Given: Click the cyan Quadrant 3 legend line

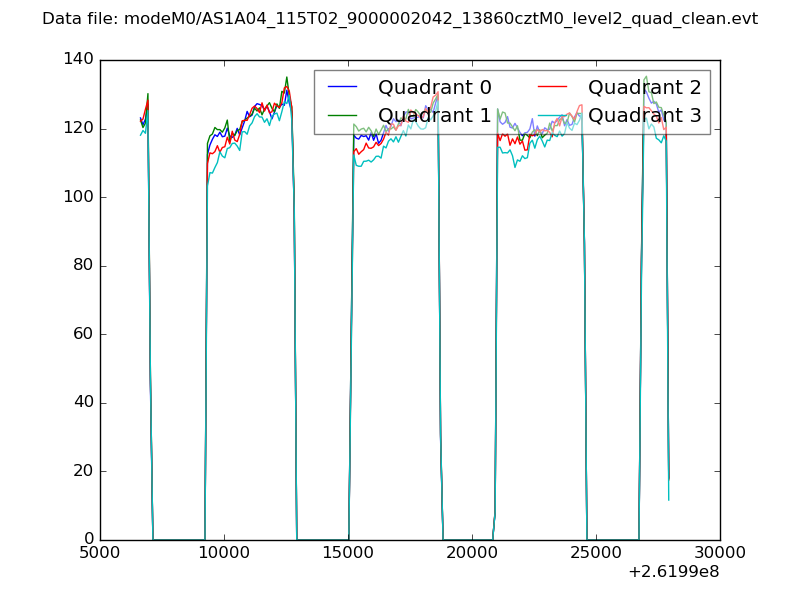Looking at the screenshot, I should coord(554,116).
